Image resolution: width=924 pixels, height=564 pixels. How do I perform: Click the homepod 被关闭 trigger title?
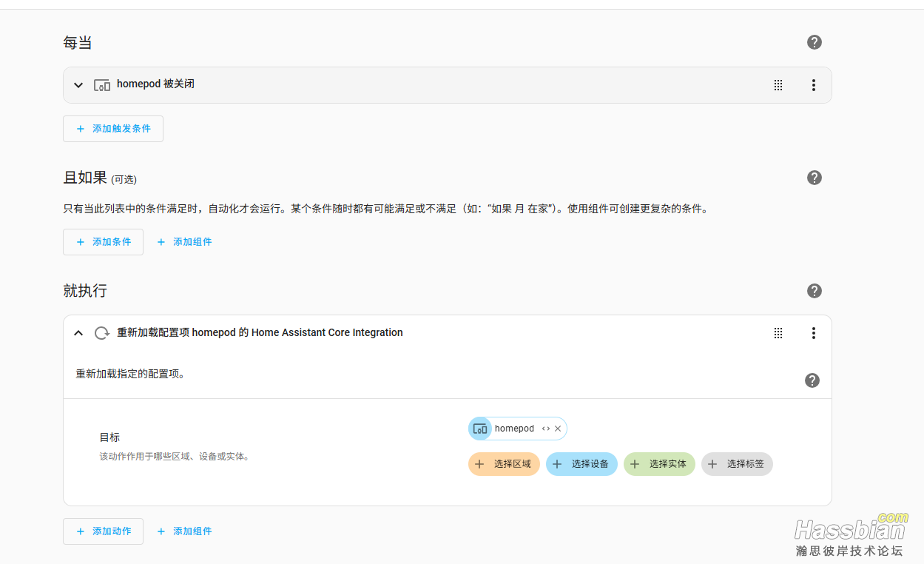tap(155, 84)
